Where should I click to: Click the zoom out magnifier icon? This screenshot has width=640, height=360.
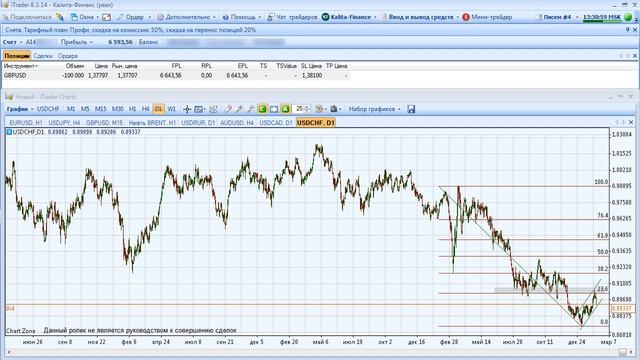tap(251, 109)
